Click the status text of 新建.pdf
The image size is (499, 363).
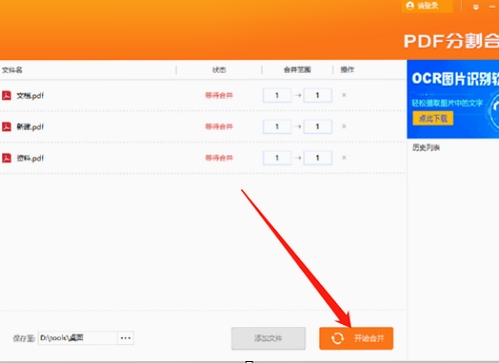click(219, 126)
